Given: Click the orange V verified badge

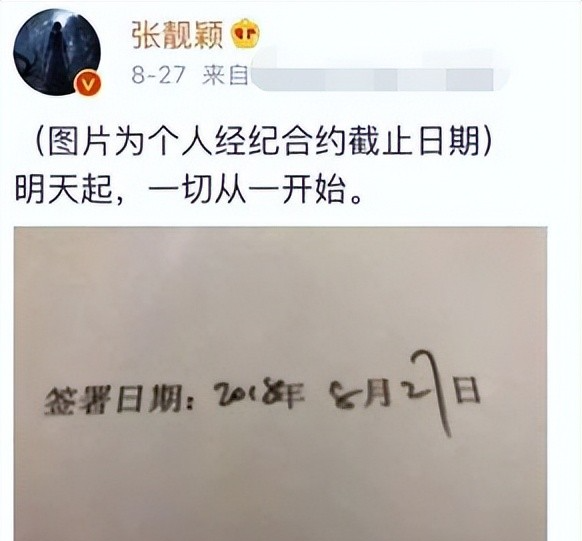Looking at the screenshot, I should pyautogui.click(x=88, y=85).
